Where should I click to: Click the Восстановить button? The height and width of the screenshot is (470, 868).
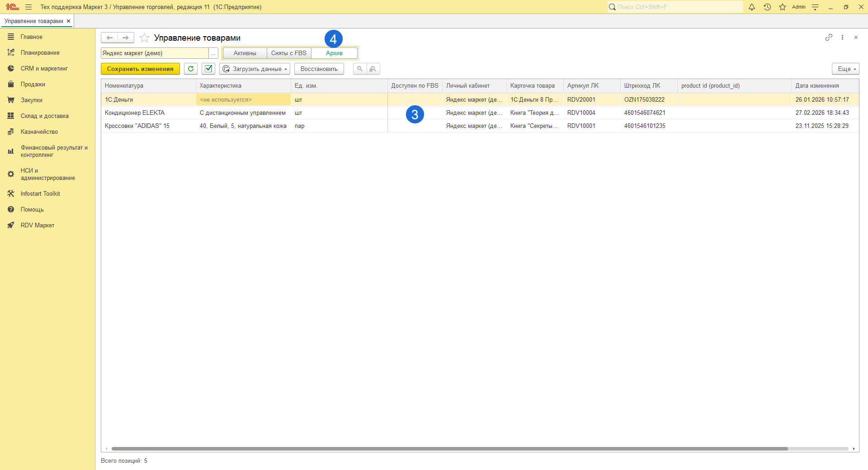pos(319,69)
